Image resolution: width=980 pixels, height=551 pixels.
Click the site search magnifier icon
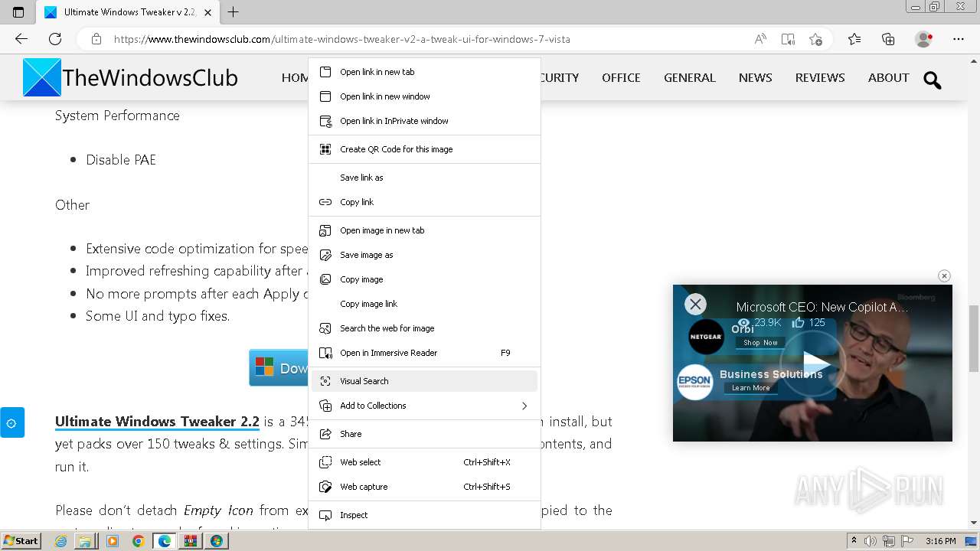pyautogui.click(x=933, y=80)
